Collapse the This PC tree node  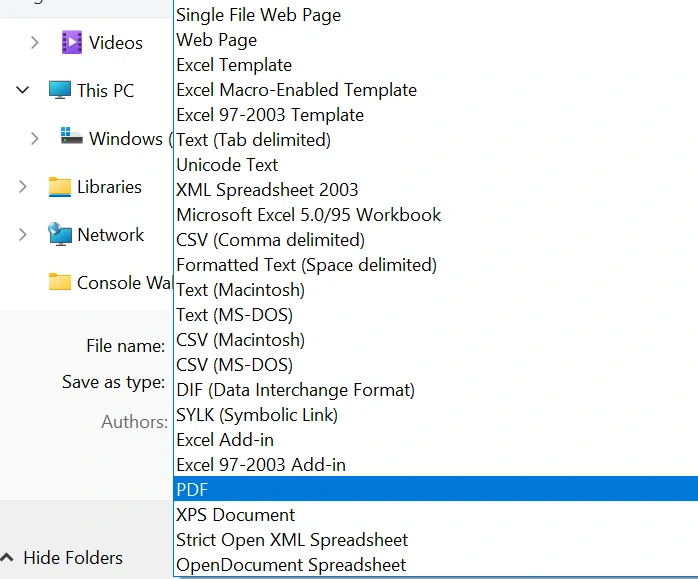coord(22,90)
